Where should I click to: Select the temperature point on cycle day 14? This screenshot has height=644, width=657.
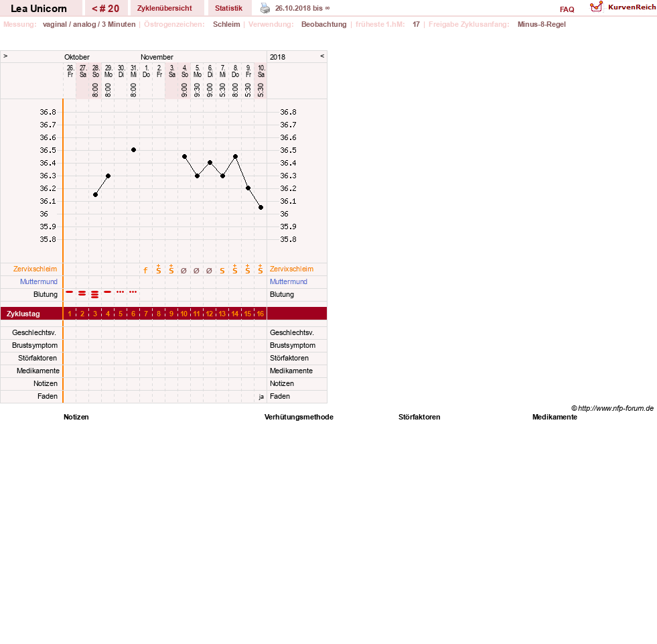tap(236, 156)
